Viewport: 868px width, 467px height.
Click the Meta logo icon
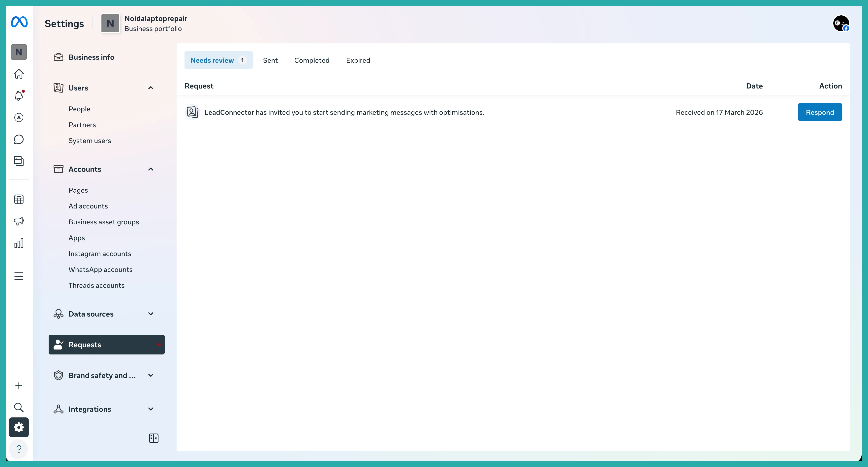click(x=19, y=22)
